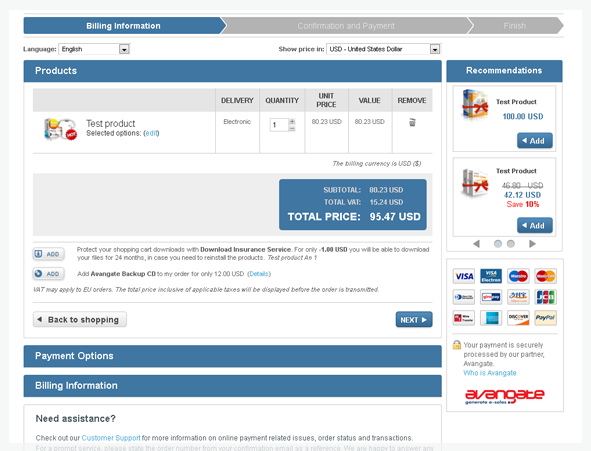
Task: Select the Discover card icon
Action: pos(518,318)
